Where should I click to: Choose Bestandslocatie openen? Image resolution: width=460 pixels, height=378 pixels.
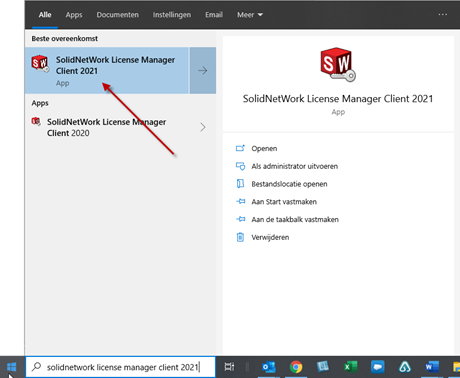(289, 184)
